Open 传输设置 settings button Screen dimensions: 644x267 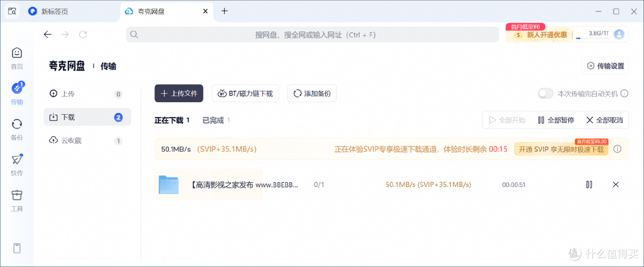click(x=605, y=66)
